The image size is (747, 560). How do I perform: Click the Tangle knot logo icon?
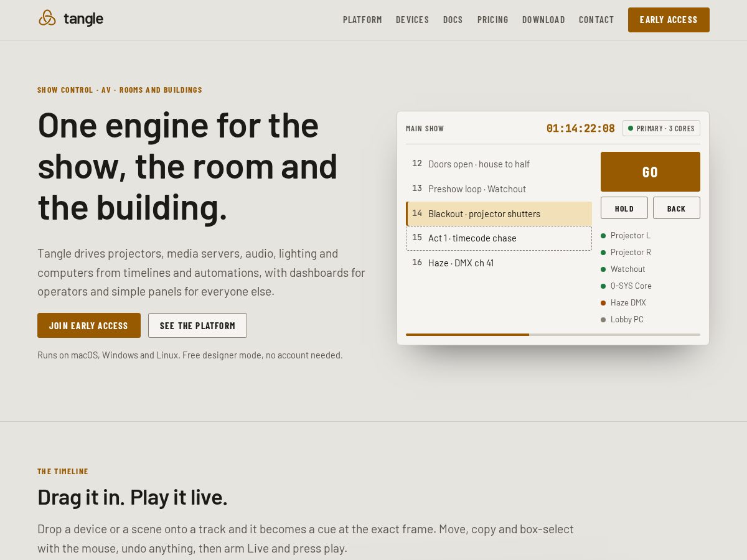coord(47,19)
